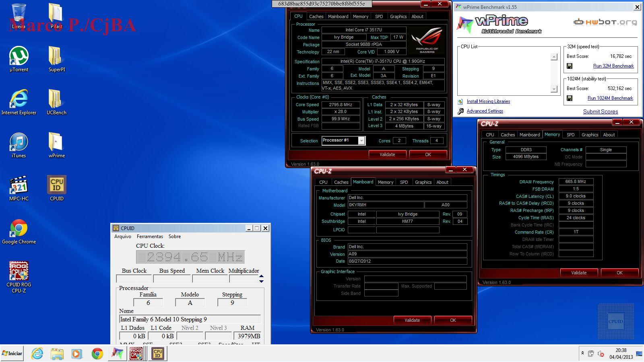
Task: Open the Install Missing Libraries link
Action: [x=488, y=101]
